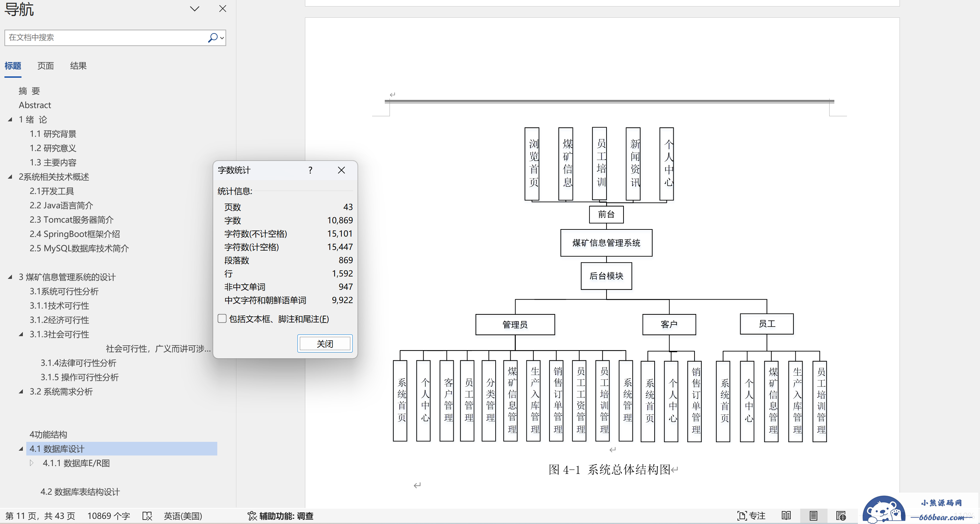This screenshot has height=524, width=980.
Task: Go to 1.1 研究背景 heading
Action: coord(53,134)
